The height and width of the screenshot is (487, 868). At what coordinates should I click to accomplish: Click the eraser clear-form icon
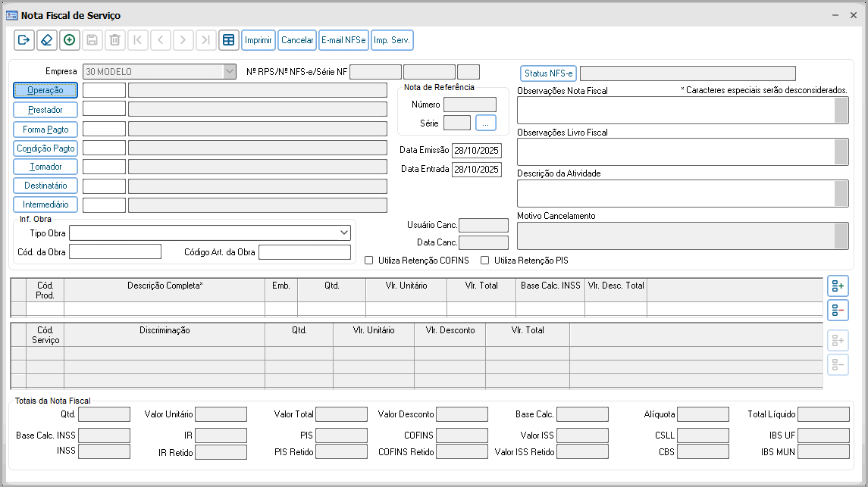(x=46, y=40)
